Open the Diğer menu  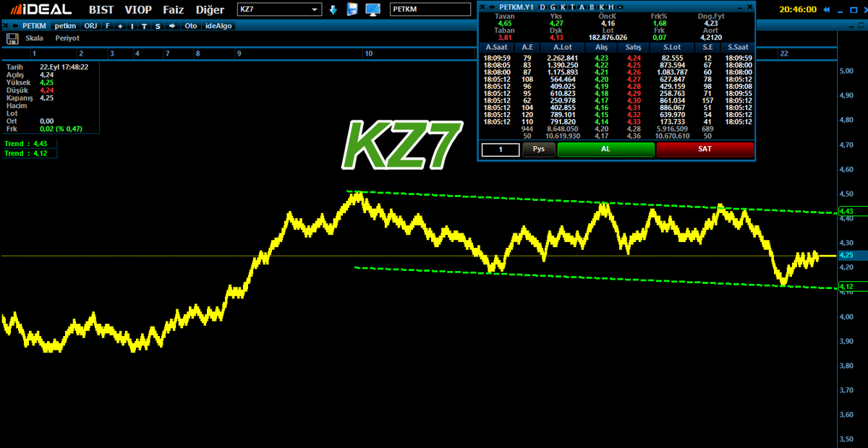coord(210,9)
